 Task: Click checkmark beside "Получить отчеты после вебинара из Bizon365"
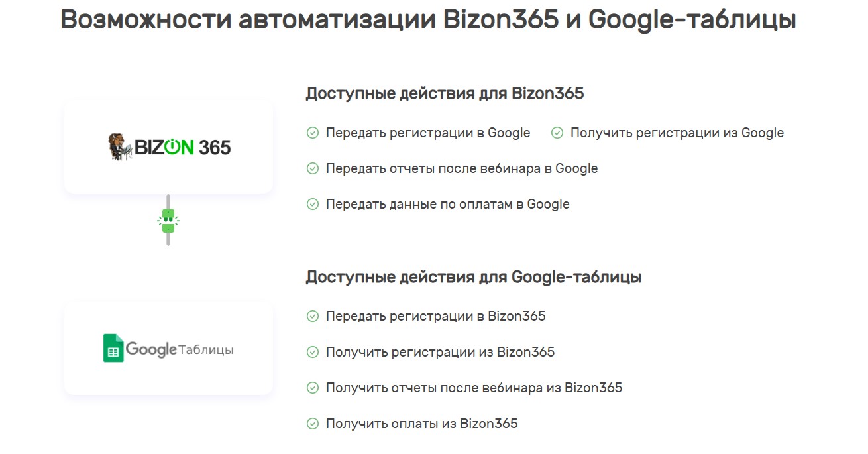click(313, 388)
